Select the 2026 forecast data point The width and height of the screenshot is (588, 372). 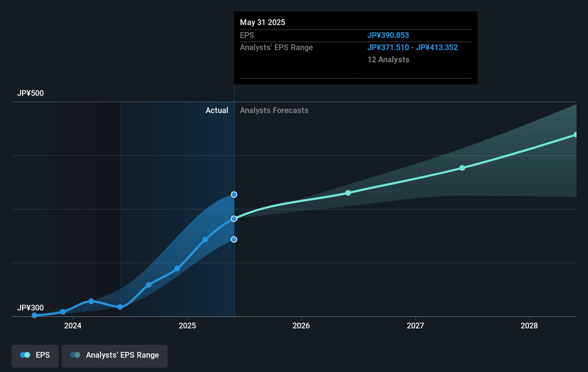[x=348, y=193]
